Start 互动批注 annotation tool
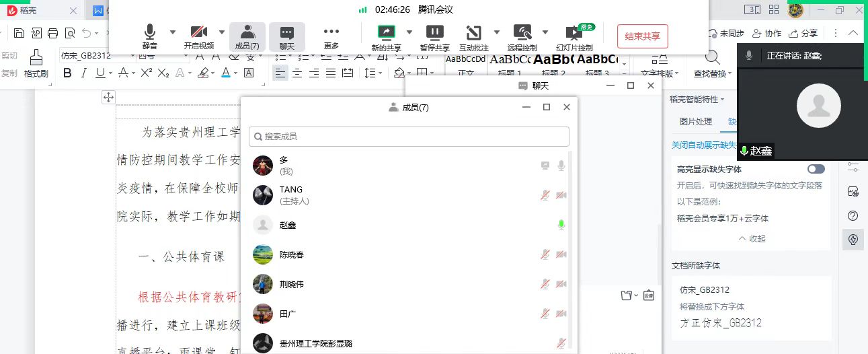Image resolution: width=868 pixels, height=354 pixels. pos(473,36)
